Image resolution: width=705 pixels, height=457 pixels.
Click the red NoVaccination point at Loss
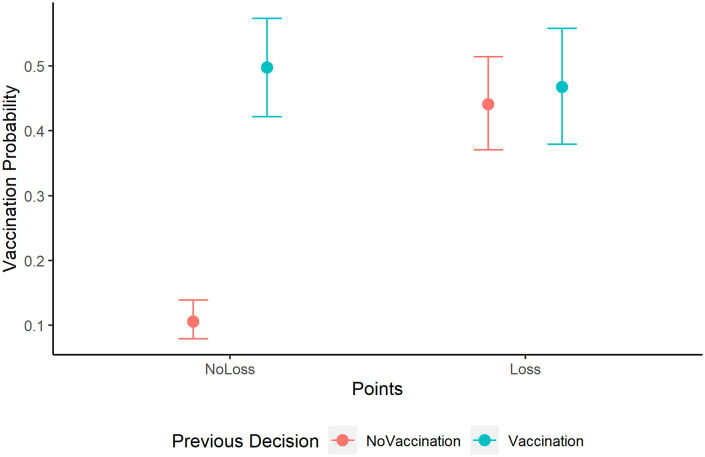488,104
